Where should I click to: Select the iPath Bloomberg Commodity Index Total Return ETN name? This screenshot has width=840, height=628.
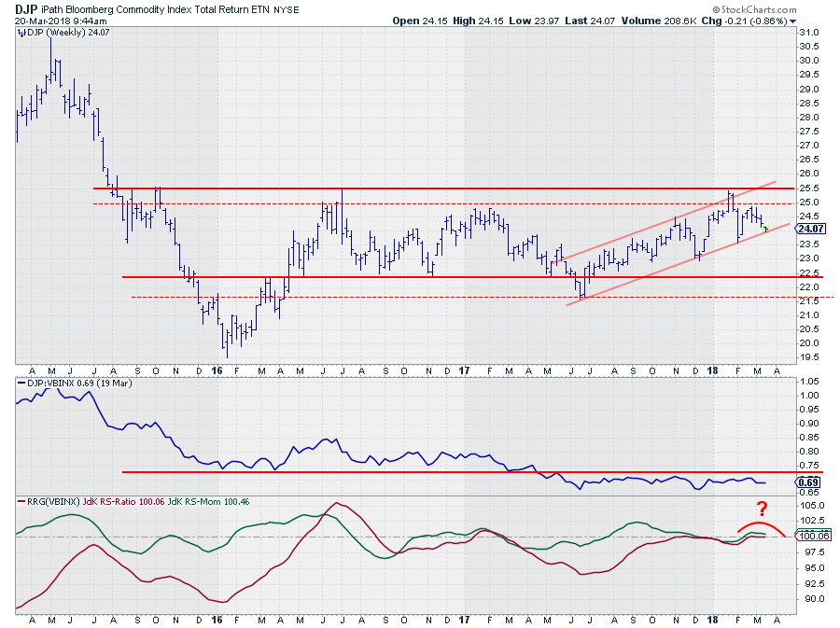pos(155,9)
